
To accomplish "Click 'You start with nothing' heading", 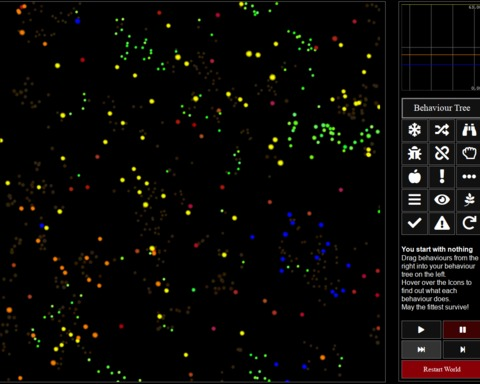I will pyautogui.click(x=437, y=249).
